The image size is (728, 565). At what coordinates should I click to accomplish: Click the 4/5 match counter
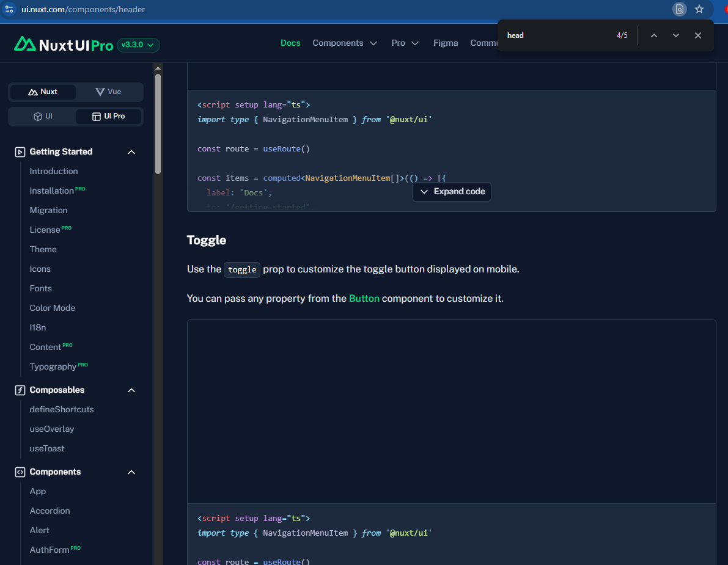coord(622,35)
